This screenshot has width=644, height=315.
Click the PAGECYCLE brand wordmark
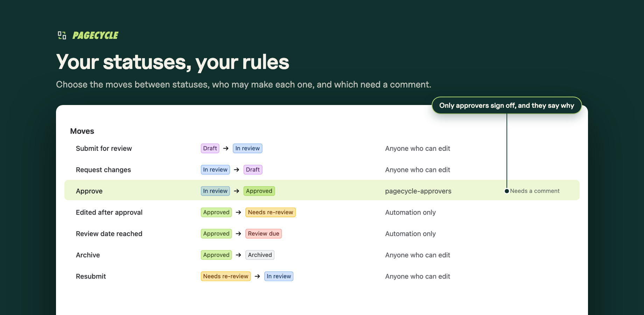tap(95, 35)
